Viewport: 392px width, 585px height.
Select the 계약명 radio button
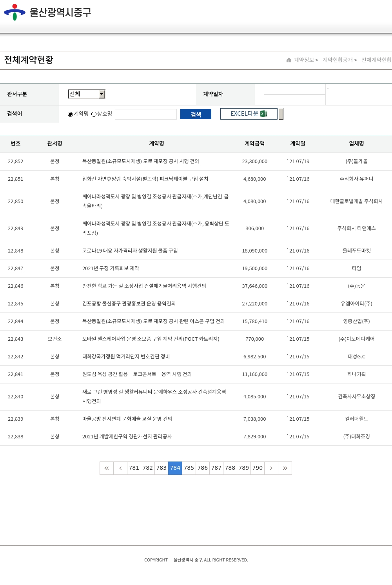(x=71, y=114)
